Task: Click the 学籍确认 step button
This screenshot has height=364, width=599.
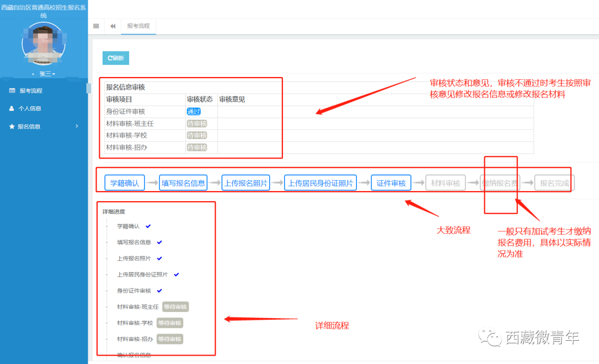Action: 125,183
